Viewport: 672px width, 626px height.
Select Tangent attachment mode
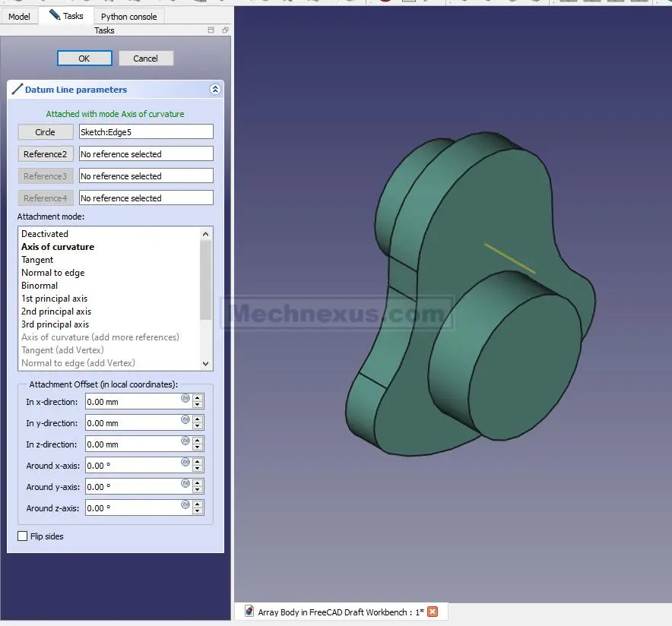(x=37, y=260)
